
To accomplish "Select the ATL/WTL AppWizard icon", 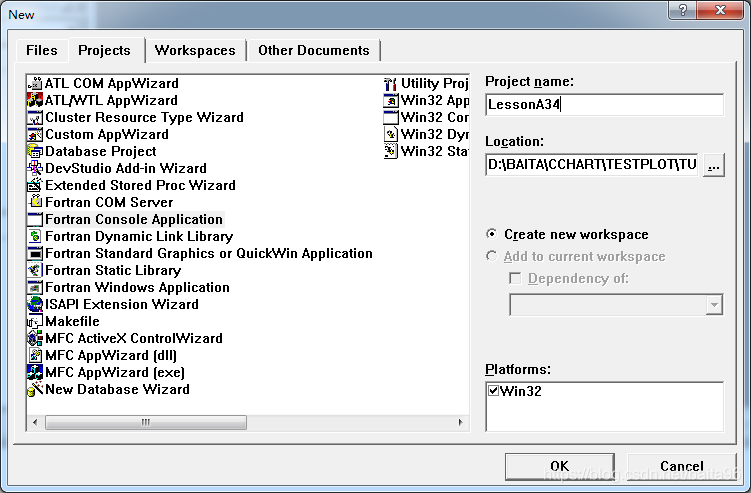I will pyautogui.click(x=35, y=100).
